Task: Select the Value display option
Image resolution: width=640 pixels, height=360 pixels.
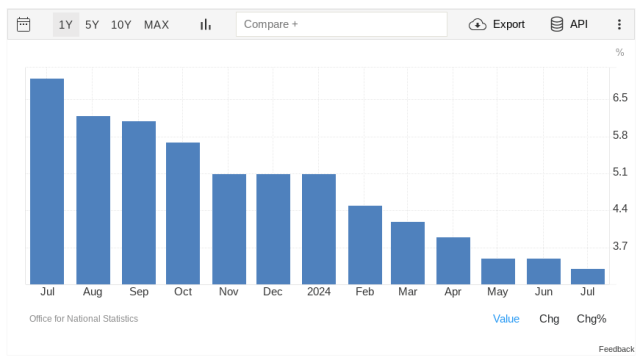Action: pos(506,319)
